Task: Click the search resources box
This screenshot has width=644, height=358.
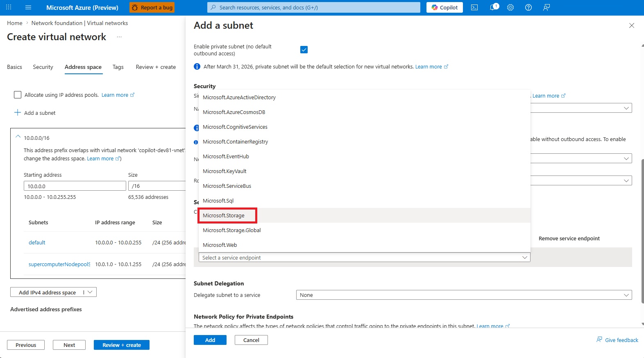Action: pos(314,7)
